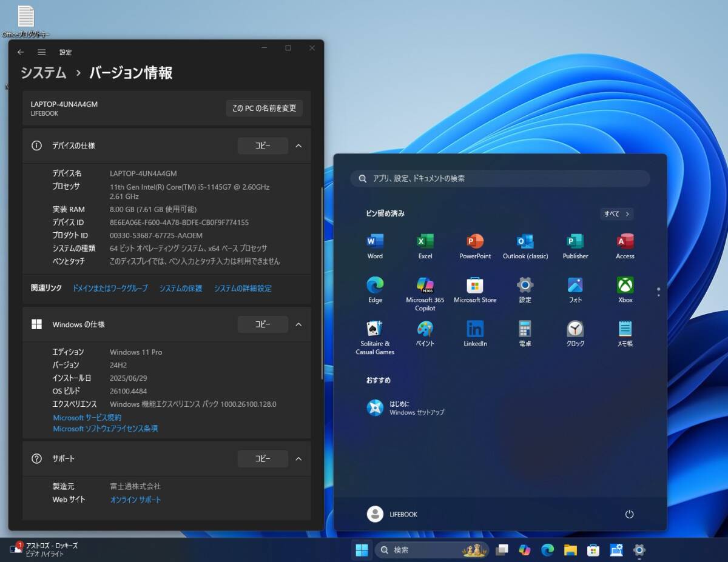Open Word from pinned apps
The width and height of the screenshot is (728, 562).
tap(375, 247)
